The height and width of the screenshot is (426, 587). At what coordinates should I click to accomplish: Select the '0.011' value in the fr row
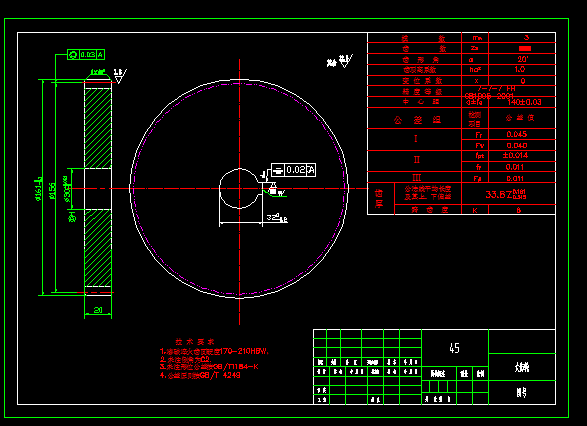point(515,167)
